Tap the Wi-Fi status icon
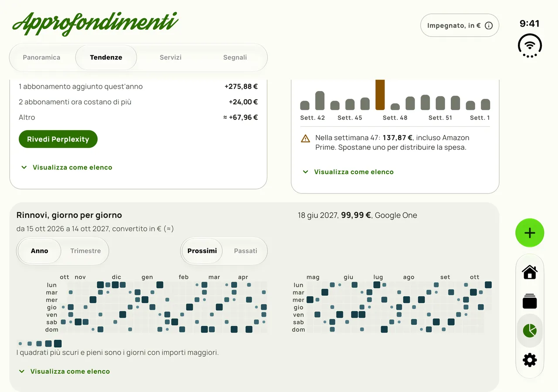This screenshot has width=558, height=392. point(530,45)
